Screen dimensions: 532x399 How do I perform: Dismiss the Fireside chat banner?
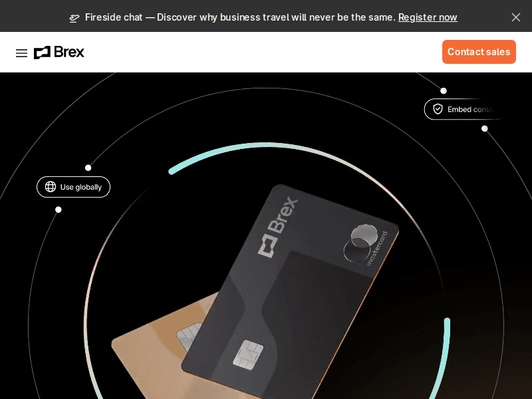[x=516, y=17]
